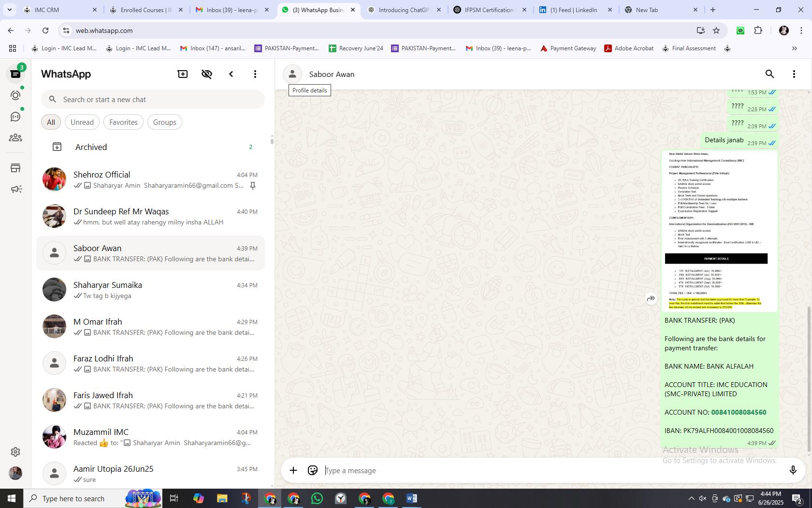Reload the WhatsApp web page
Viewport: 812px width, 508px height.
(x=45, y=30)
